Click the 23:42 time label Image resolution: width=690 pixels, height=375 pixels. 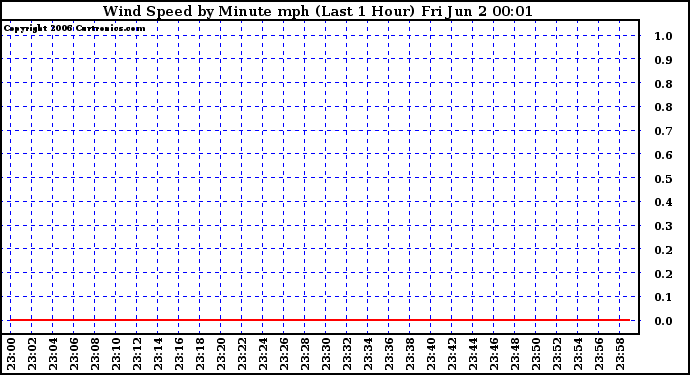click(x=452, y=354)
